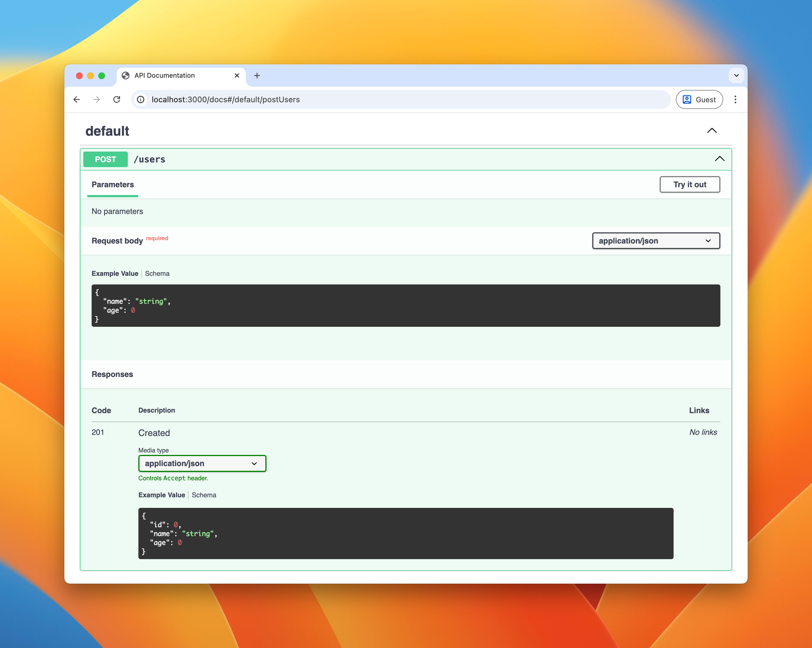Screen dimensions: 812x648
Task: Select Example Value for the 201 response
Action: (161, 495)
